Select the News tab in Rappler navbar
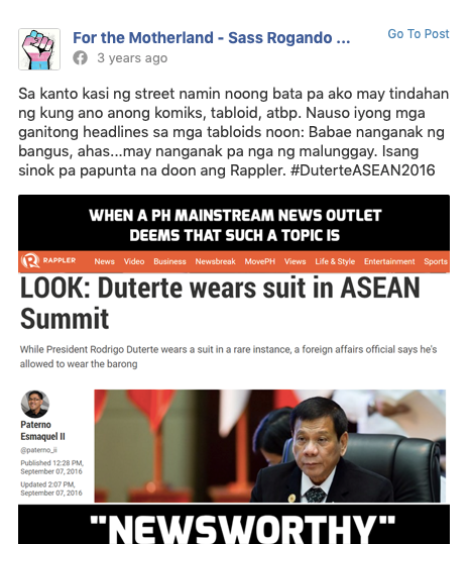Screen dimensions: 476x572 point(104,262)
